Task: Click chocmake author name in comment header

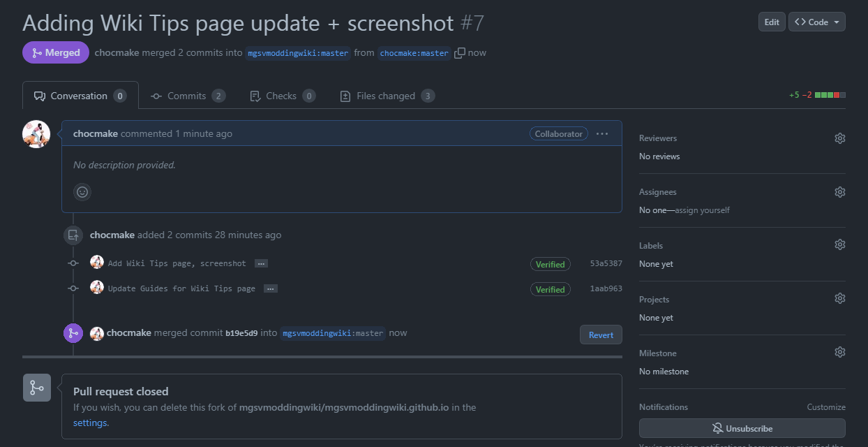Action: 96,133
